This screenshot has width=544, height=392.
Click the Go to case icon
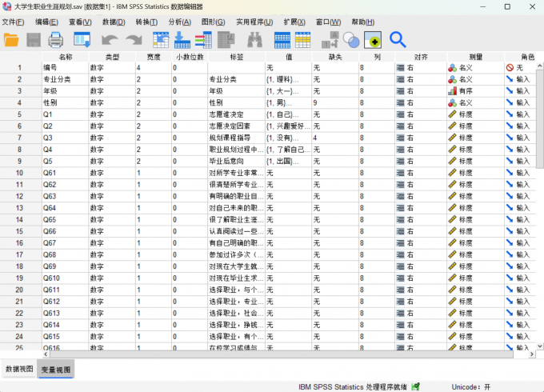pos(161,39)
